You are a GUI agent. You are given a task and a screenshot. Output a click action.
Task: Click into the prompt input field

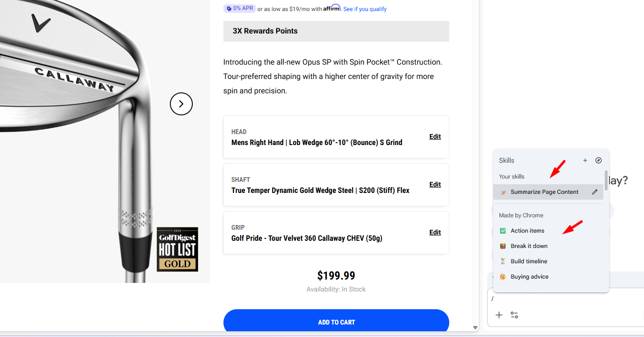565,299
